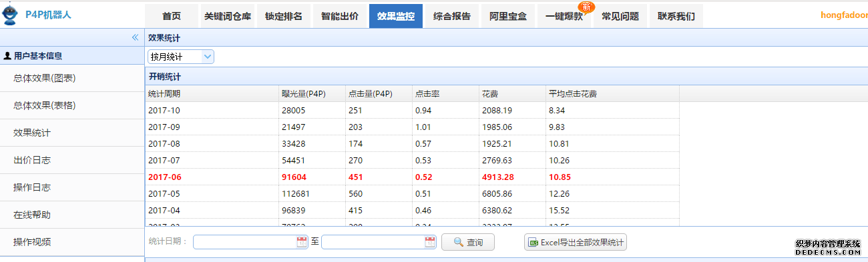Select the highlighted 2017-06 row
Viewport: 868px width, 262px height.
[412, 177]
